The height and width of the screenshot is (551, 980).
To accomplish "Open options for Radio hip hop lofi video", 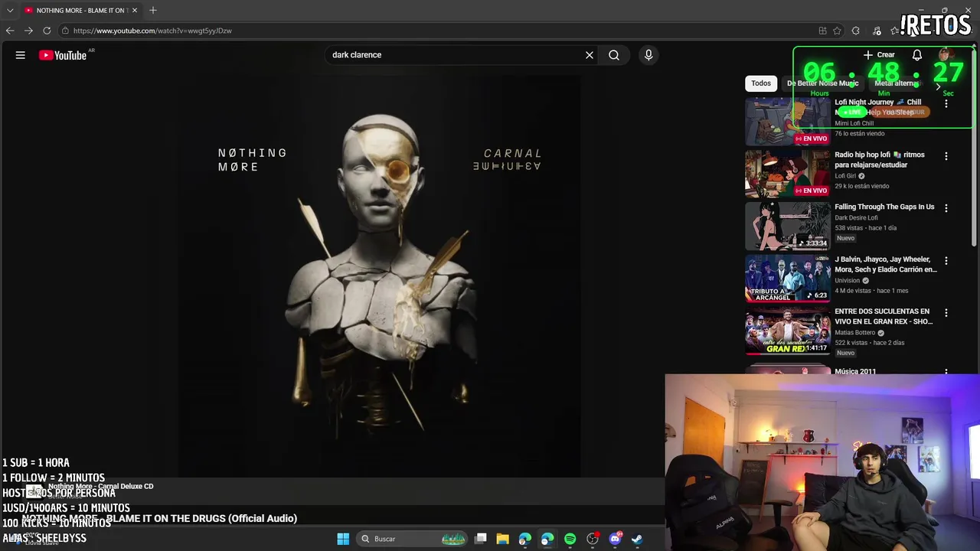I will tap(946, 156).
